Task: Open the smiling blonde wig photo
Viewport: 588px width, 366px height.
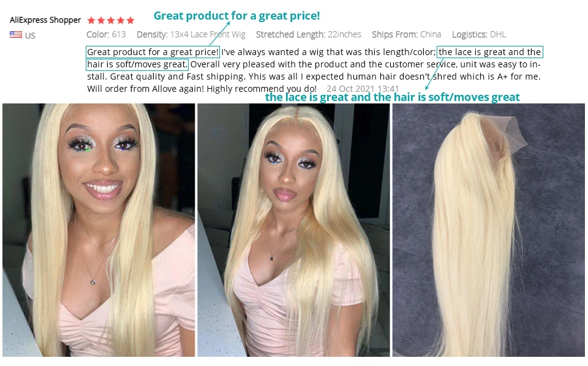Action: (x=99, y=230)
